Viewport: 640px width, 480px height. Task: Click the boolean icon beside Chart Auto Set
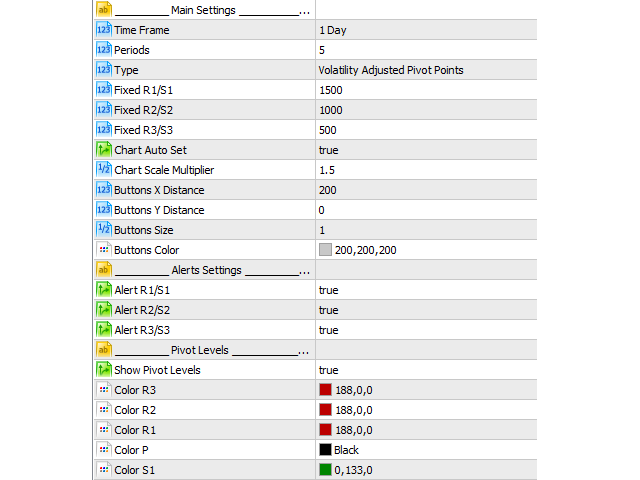[104, 150]
